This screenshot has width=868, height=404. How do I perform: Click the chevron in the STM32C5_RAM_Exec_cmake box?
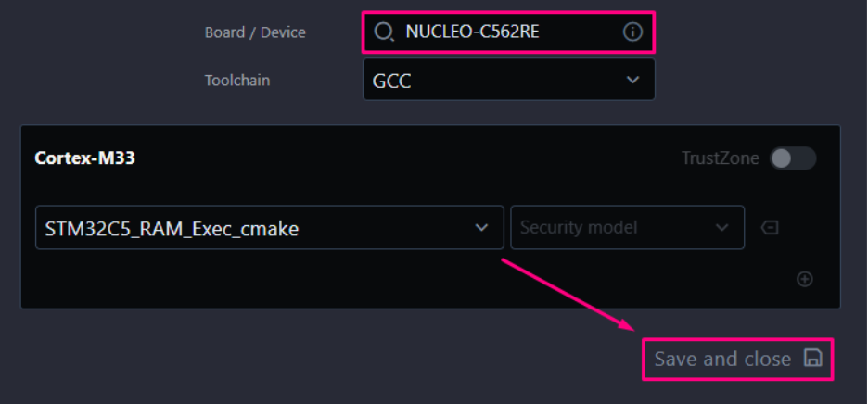pos(481,227)
